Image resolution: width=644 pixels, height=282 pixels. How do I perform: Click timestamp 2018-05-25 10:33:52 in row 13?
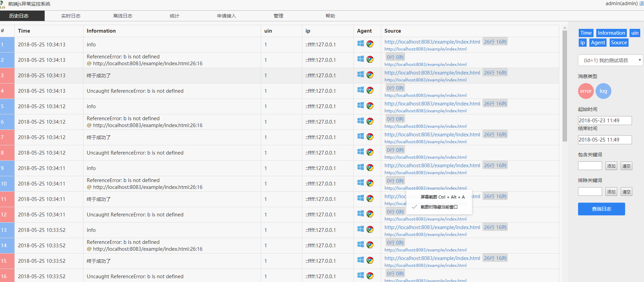coord(42,230)
